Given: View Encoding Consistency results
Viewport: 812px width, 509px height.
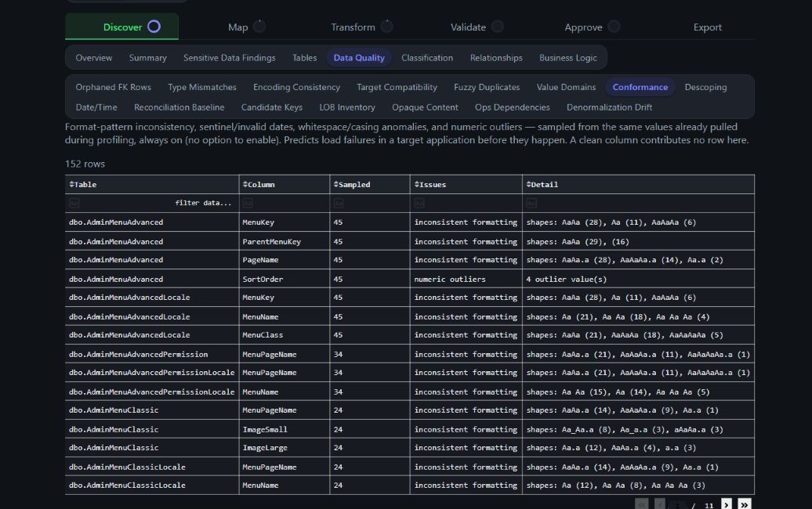Looking at the screenshot, I should 297,88.
